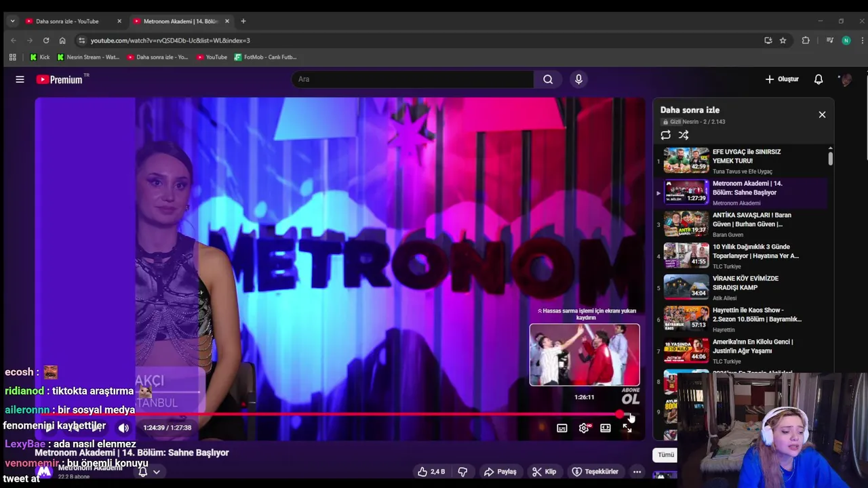
Task: Open the install app icon in address bar
Action: pos(768,41)
